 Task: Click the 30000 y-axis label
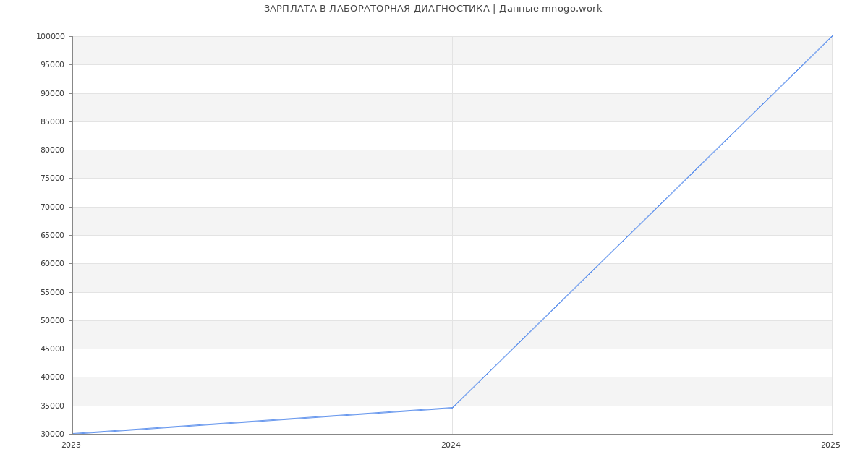point(52,434)
